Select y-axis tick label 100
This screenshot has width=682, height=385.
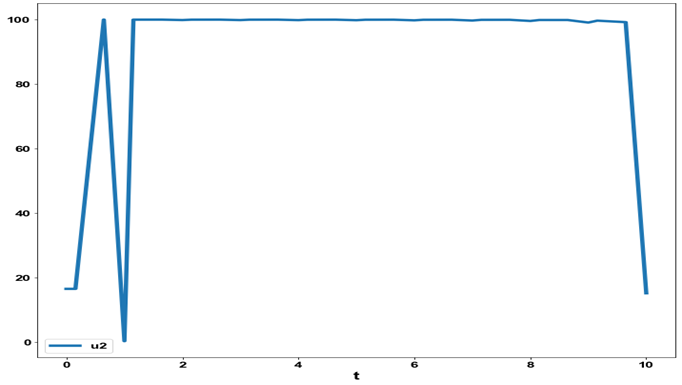(19, 20)
